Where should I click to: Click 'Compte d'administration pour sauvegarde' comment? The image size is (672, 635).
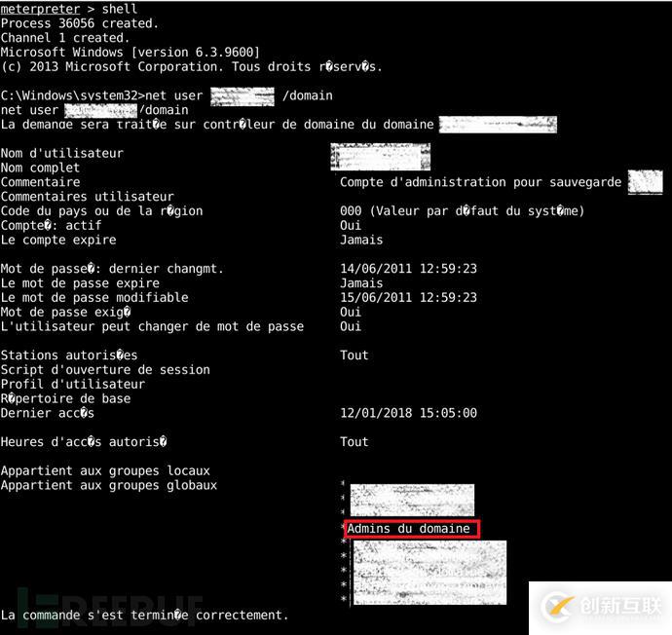click(x=480, y=182)
